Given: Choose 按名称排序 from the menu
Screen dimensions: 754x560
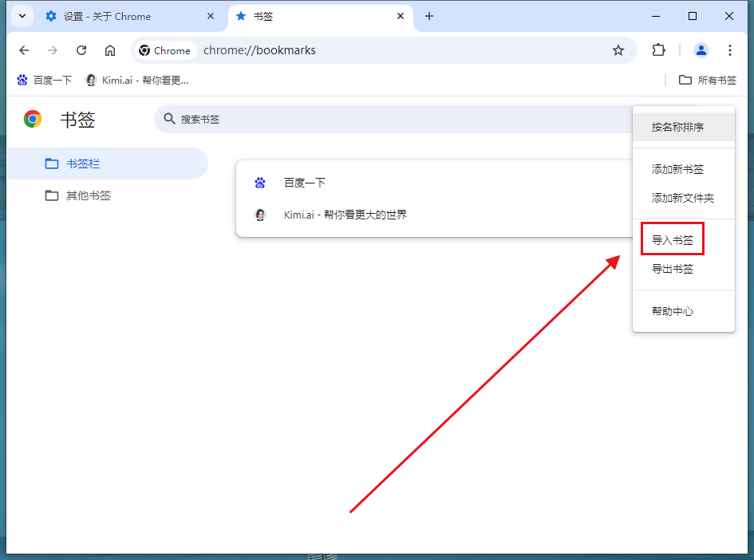Looking at the screenshot, I should [683, 127].
